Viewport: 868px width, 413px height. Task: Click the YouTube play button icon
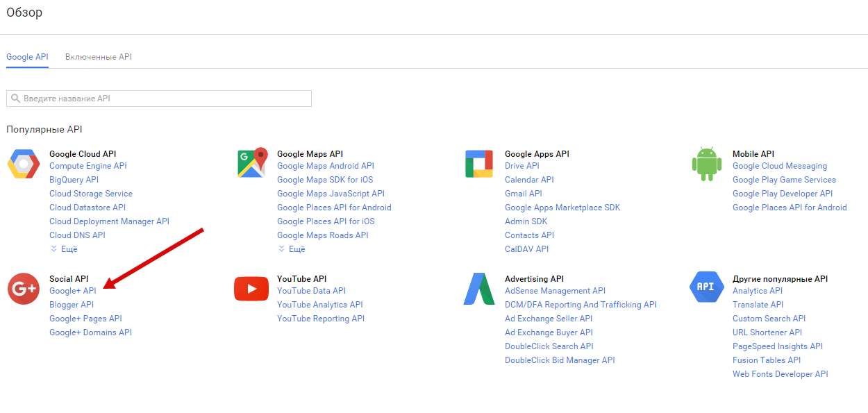(x=251, y=289)
